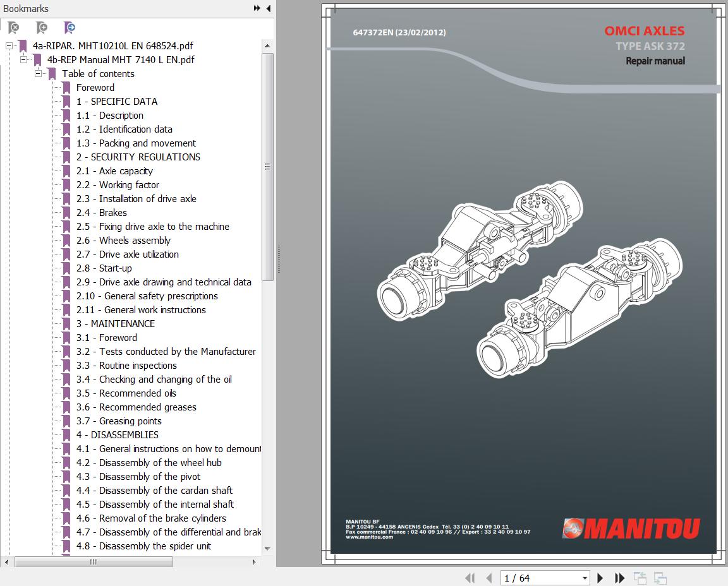Open 2.11 - General work instructions
Screen dimensions: 728x586
click(x=141, y=311)
